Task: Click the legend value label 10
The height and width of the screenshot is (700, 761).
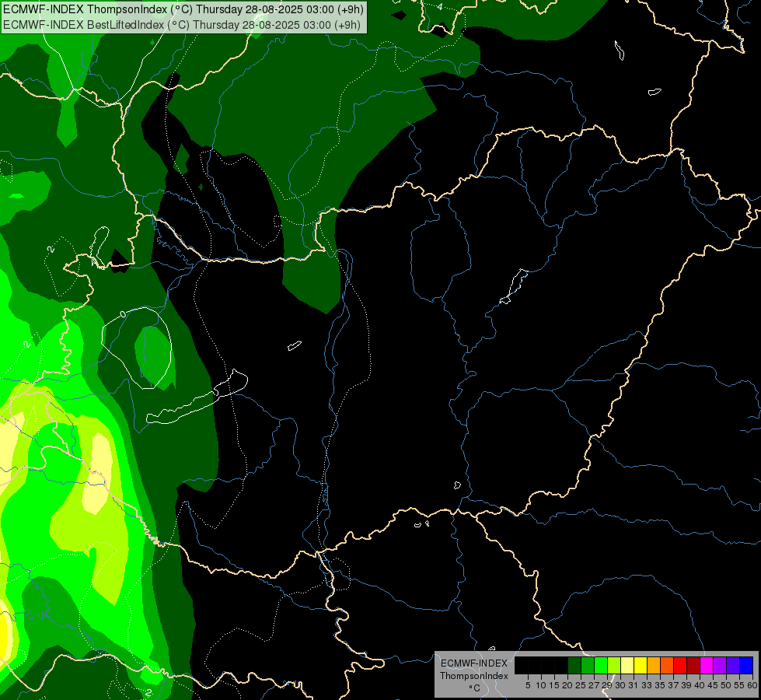Action: 541,685
